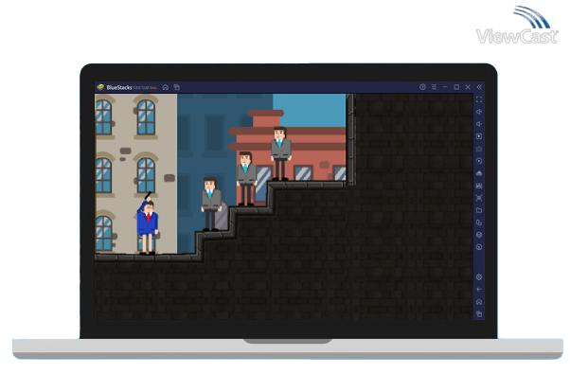Increase volume using sidebar speaker icon
This screenshot has width=570, height=392.
[x=479, y=112]
